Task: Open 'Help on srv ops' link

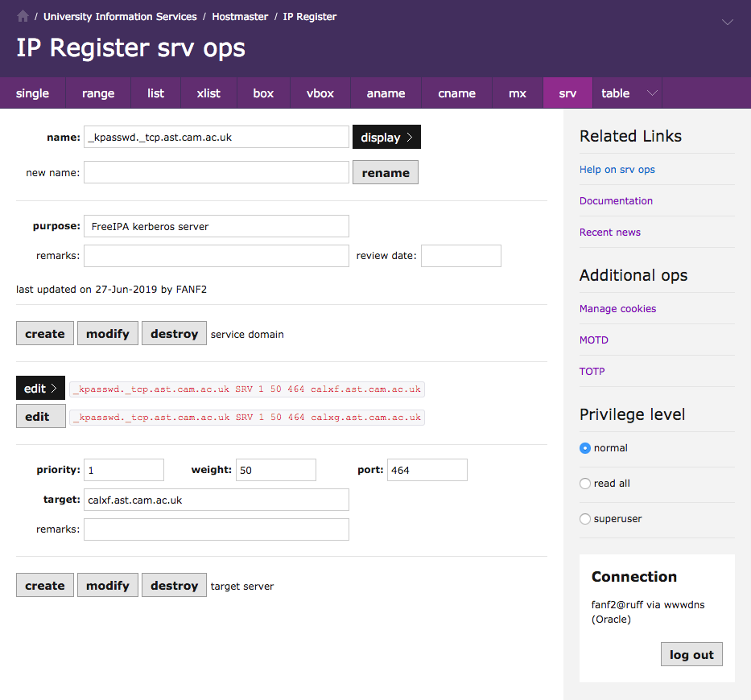Action: 617,170
